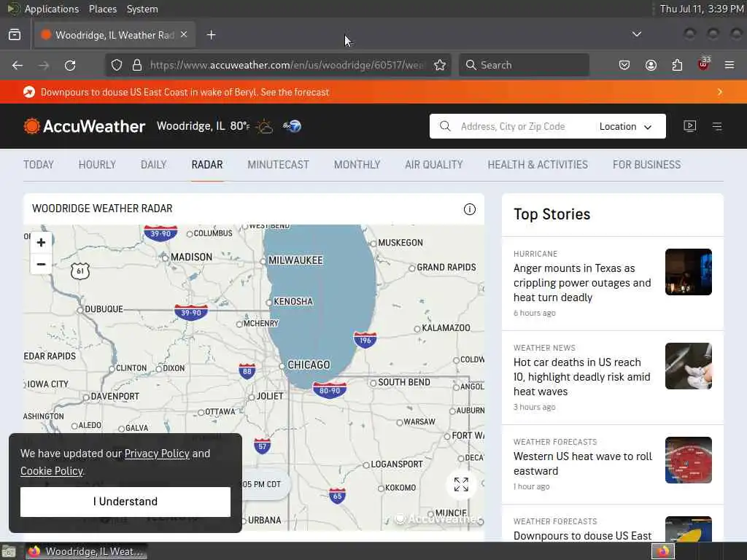The image size is (747, 560).
Task: Open the HEALTH & ACTIVITIES tab
Action: pyautogui.click(x=538, y=165)
